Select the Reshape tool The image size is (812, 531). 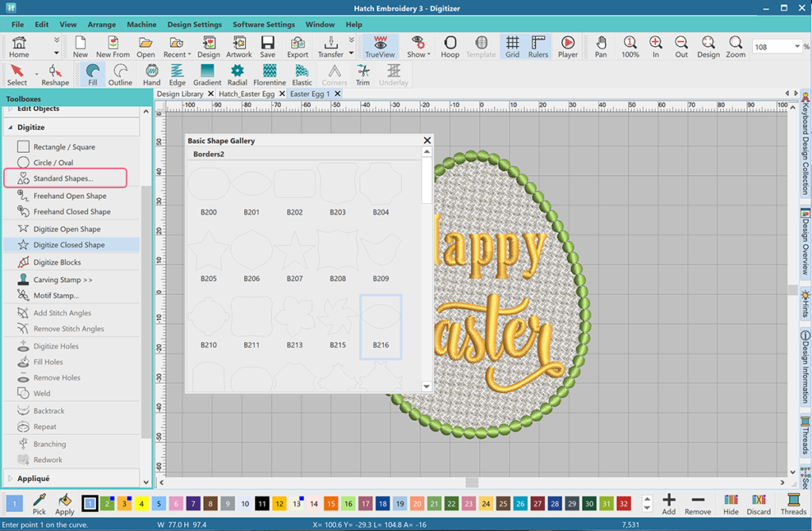(55, 74)
